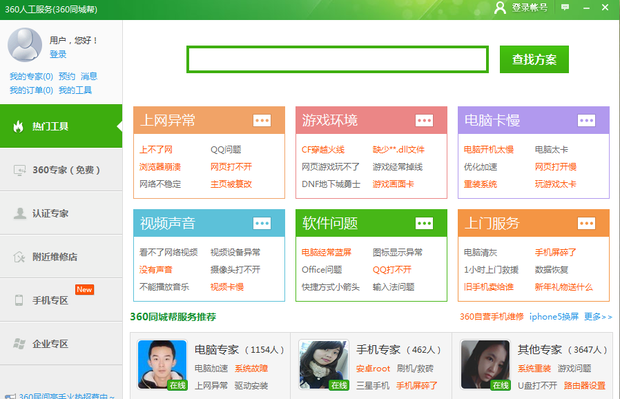Viewport: 620px width, 399px height.
Task: Select CF穿越火线 game link
Action: click(323, 149)
